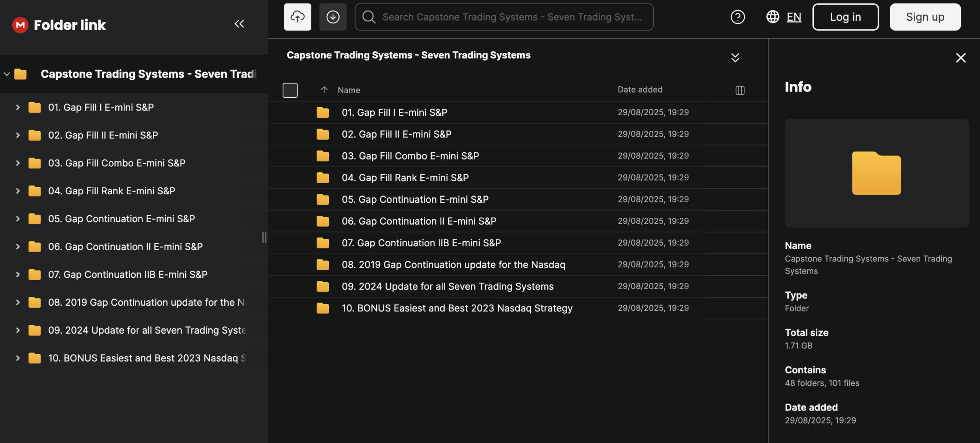
Task: Click the Sign up button
Action: pyautogui.click(x=925, y=17)
